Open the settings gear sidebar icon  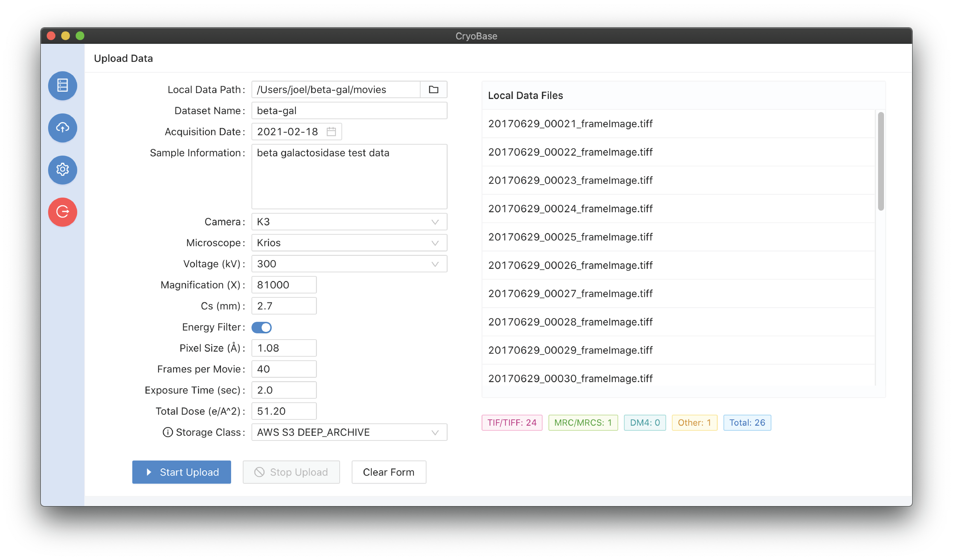coord(62,169)
